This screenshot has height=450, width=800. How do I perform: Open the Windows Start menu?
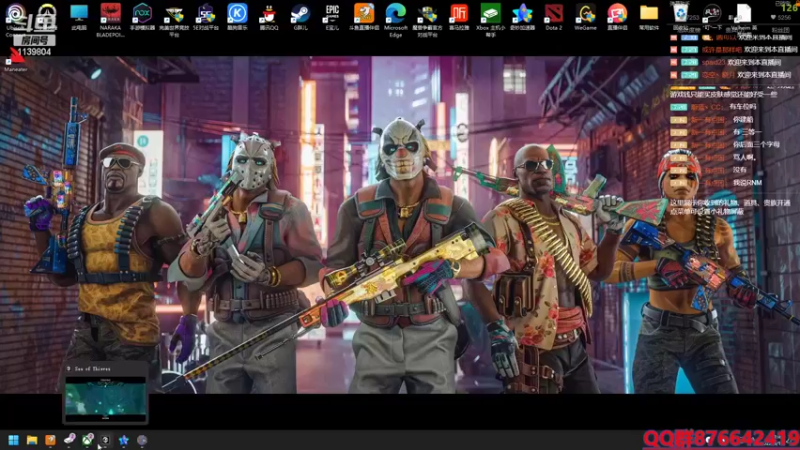[13, 440]
